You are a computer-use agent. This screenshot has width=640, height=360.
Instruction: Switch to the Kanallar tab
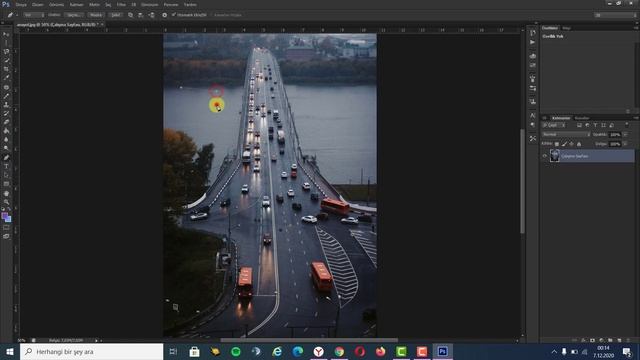582,118
